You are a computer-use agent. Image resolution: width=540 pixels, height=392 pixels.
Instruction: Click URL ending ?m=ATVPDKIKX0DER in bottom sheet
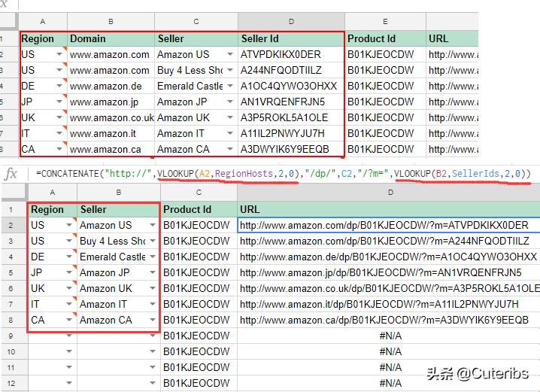(389, 225)
